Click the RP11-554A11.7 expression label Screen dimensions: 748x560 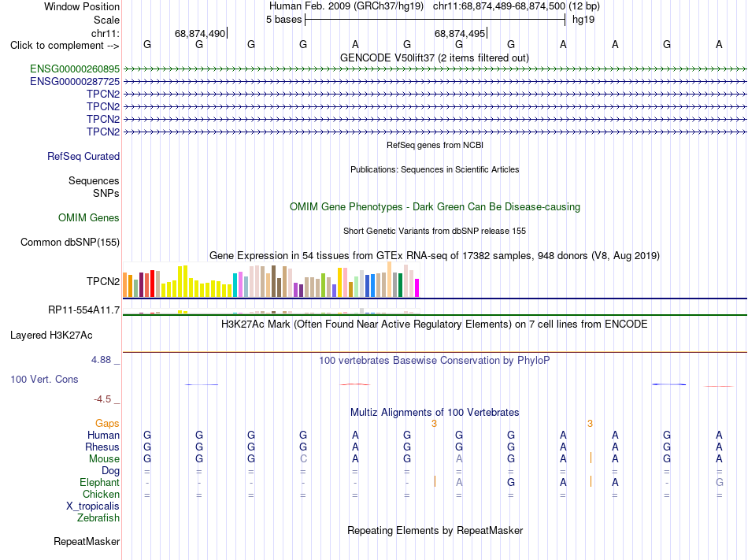pos(84,310)
